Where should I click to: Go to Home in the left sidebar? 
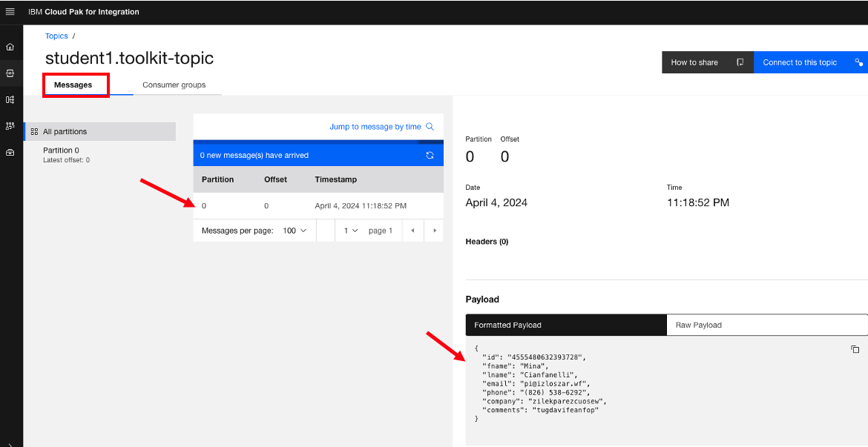click(x=10, y=47)
